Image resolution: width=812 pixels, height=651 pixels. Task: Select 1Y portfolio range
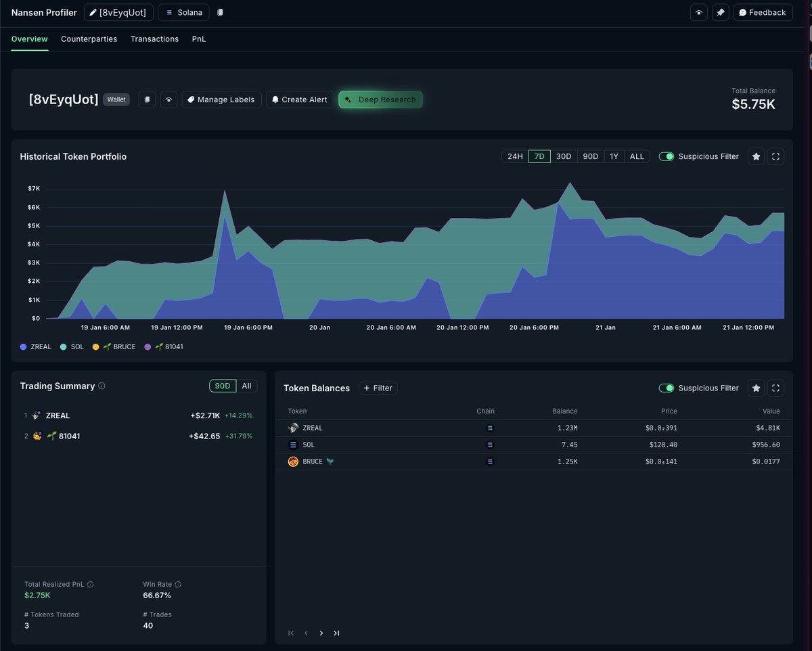tap(614, 156)
